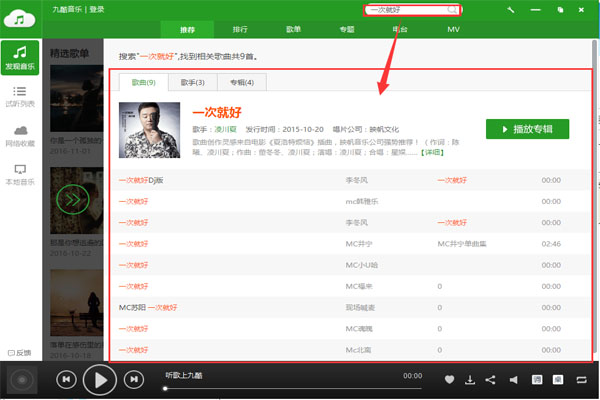Open the 登录 login link

tap(96, 9)
